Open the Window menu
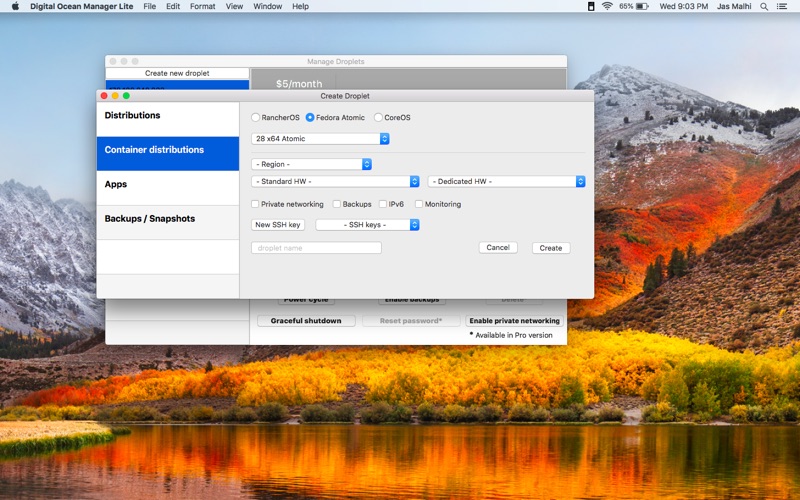Viewport: 800px width, 500px height. (x=268, y=7)
